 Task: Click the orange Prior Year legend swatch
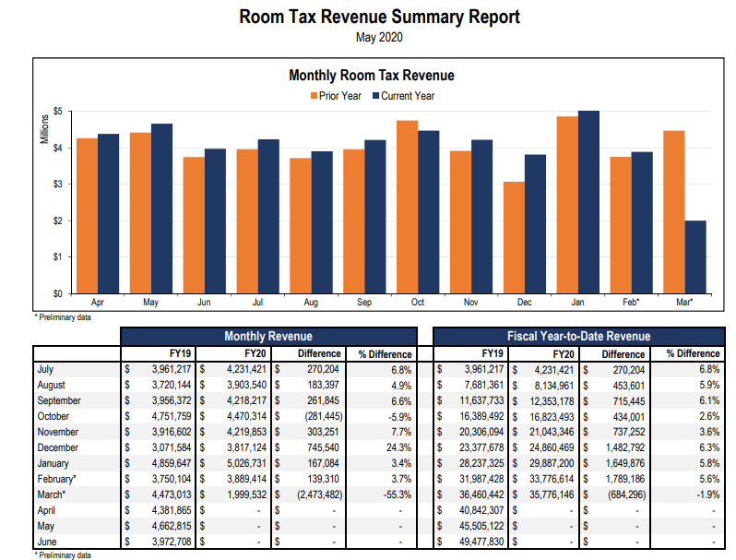(313, 96)
